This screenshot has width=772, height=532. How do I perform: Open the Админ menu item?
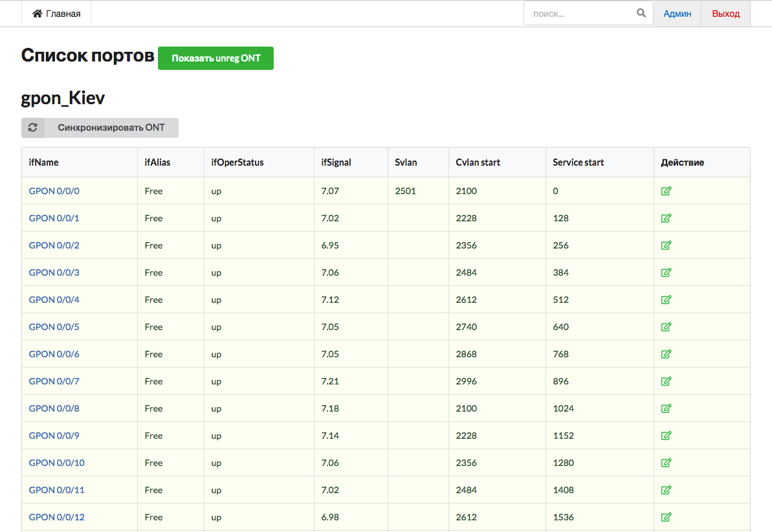pos(677,13)
